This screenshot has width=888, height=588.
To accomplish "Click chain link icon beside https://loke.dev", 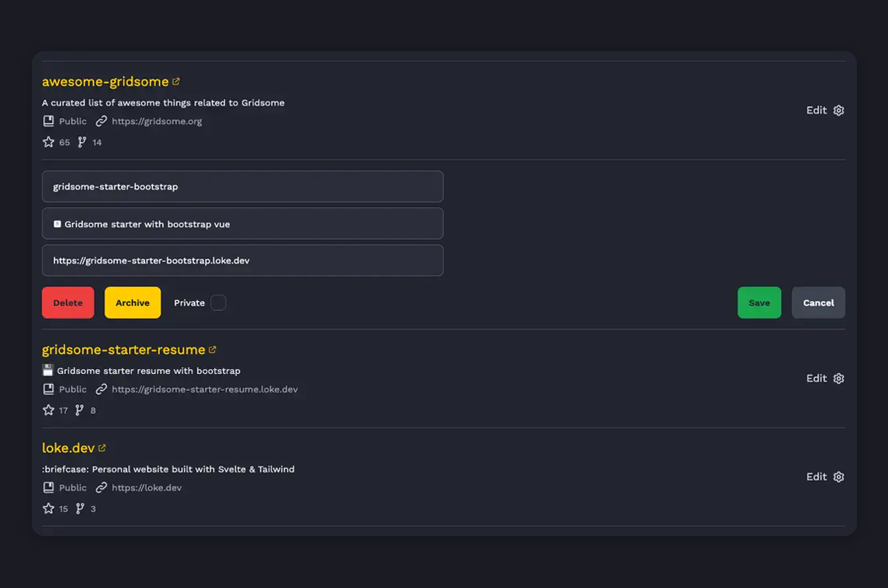I will point(102,488).
